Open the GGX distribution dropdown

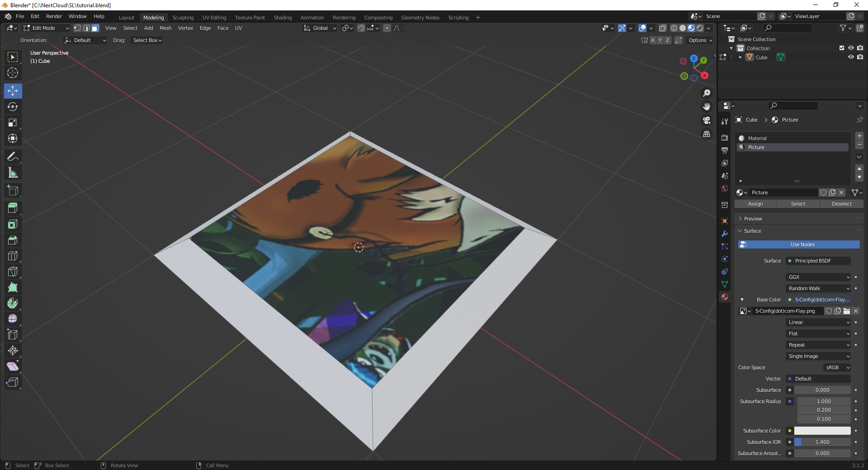coord(819,277)
